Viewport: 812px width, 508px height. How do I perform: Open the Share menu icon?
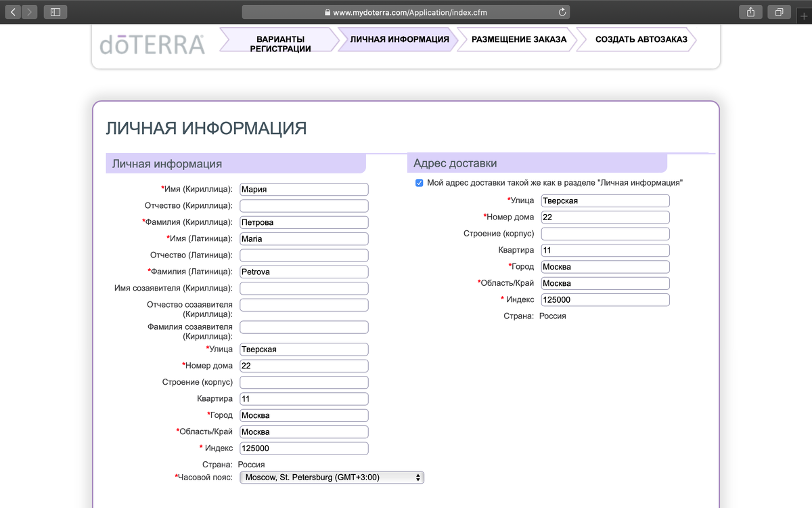(x=751, y=12)
